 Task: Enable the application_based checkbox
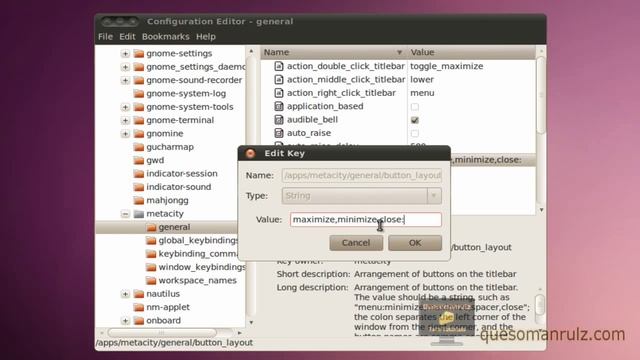tap(415, 107)
